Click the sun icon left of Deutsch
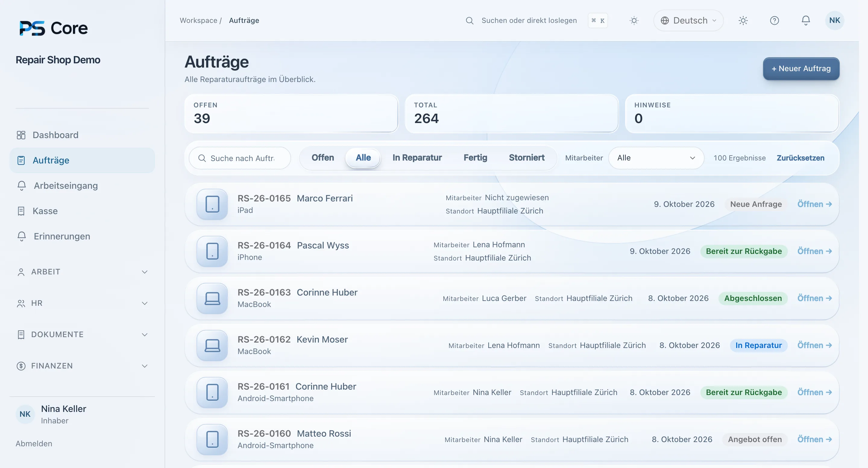Viewport: 868px width, 468px height. click(x=634, y=21)
